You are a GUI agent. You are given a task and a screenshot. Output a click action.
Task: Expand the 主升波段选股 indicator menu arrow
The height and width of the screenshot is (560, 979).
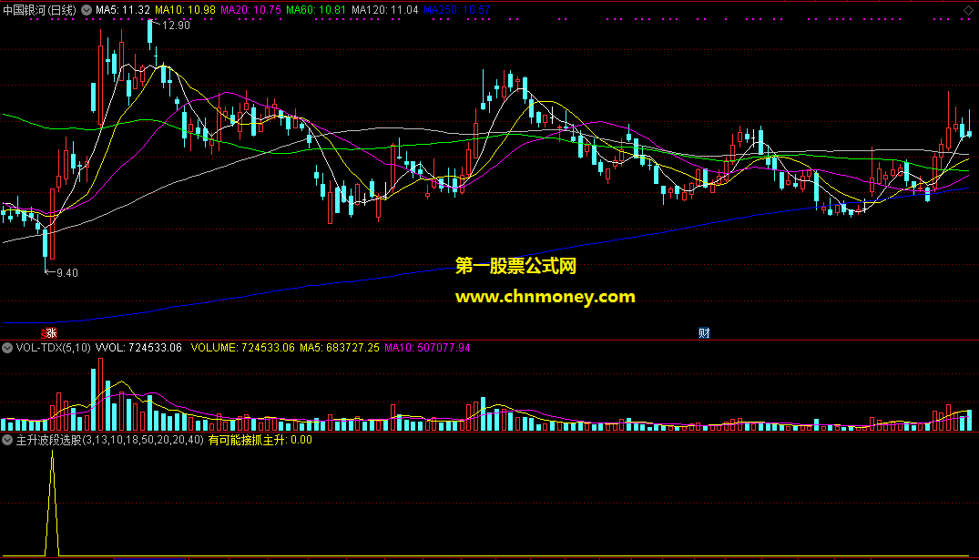7,440
